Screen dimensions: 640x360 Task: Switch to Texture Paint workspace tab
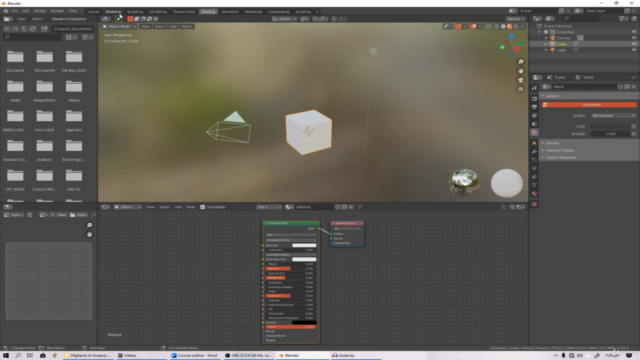click(x=184, y=11)
